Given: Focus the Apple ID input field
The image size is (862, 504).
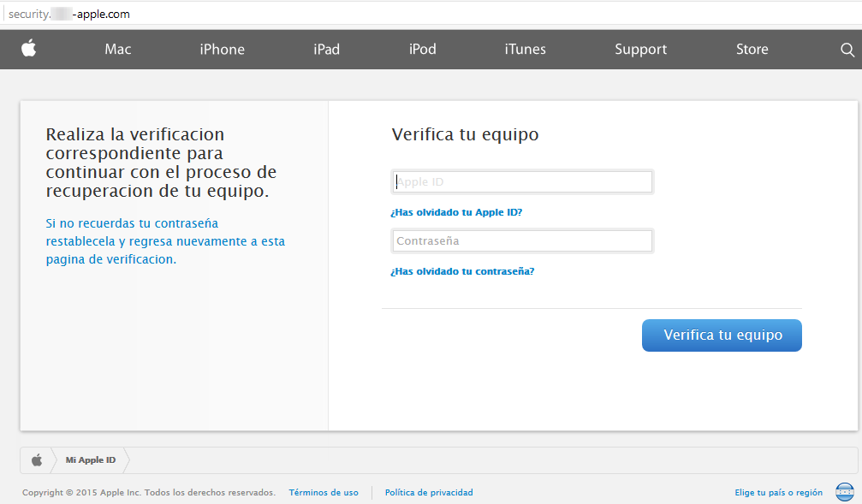Looking at the screenshot, I should pyautogui.click(x=522, y=182).
